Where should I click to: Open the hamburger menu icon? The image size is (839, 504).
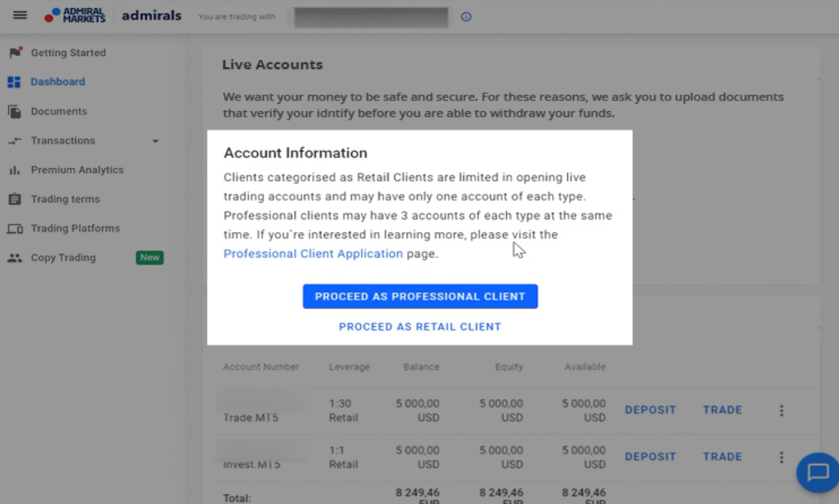pyautogui.click(x=20, y=15)
